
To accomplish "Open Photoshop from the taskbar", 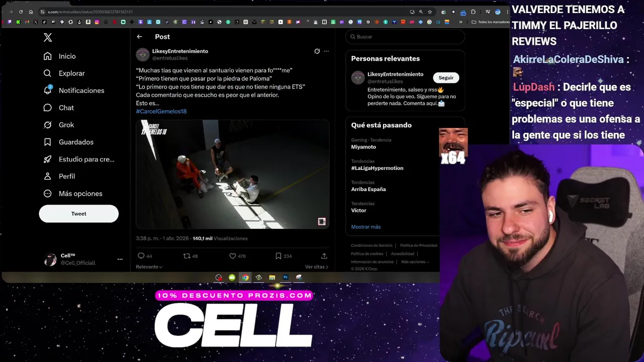I will [285, 278].
